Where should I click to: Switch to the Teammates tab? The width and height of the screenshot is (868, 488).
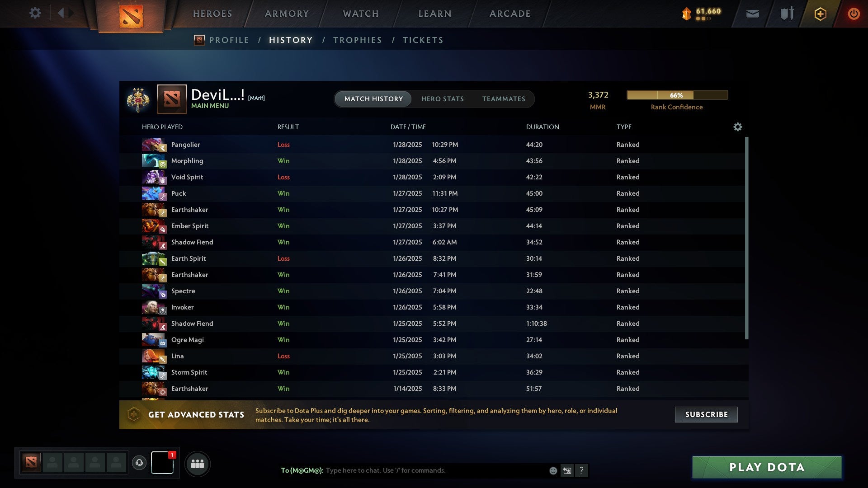pos(504,99)
